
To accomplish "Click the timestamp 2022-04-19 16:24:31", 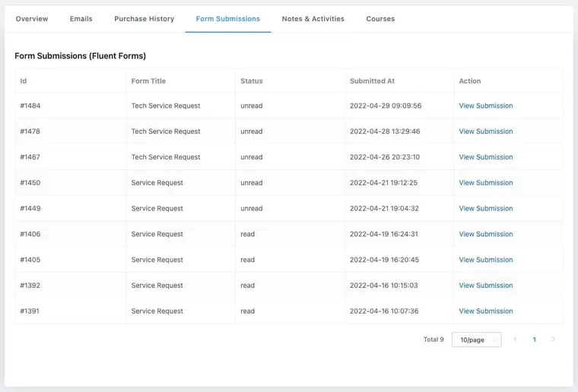I will pyautogui.click(x=384, y=234).
